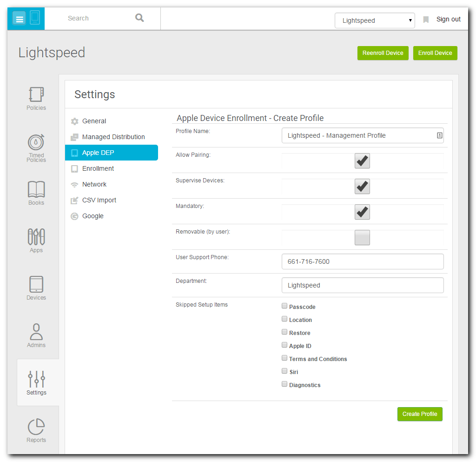
Task: Click the Google G icon
Action: click(x=74, y=216)
